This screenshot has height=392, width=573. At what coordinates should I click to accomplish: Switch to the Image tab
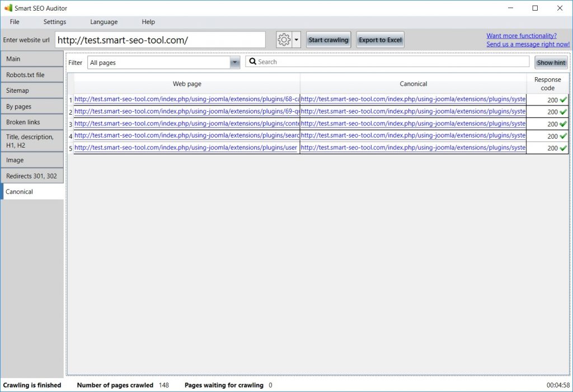(32, 160)
